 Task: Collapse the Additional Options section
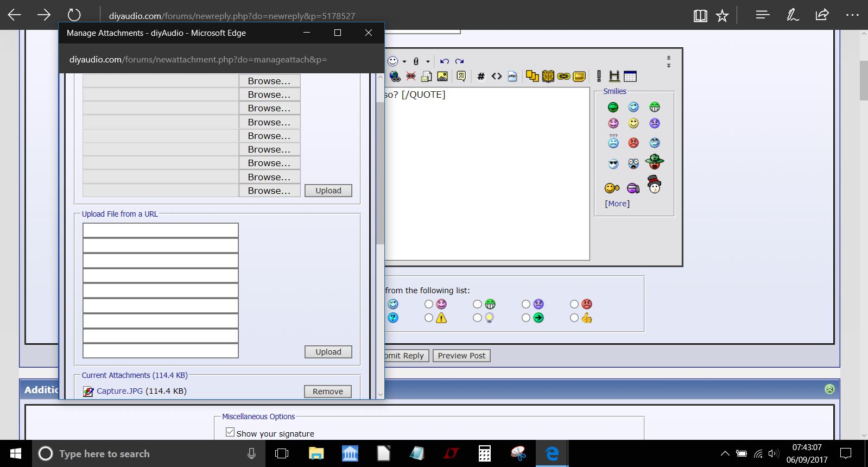(829, 389)
